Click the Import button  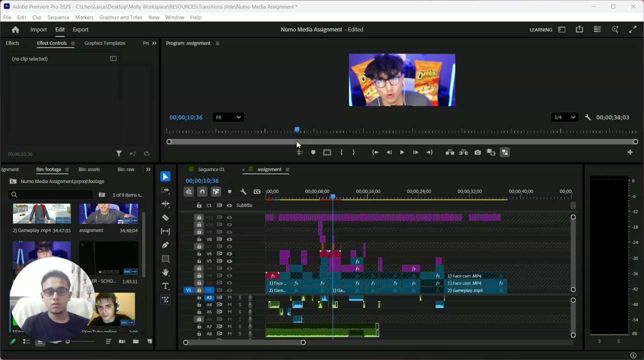38,29
